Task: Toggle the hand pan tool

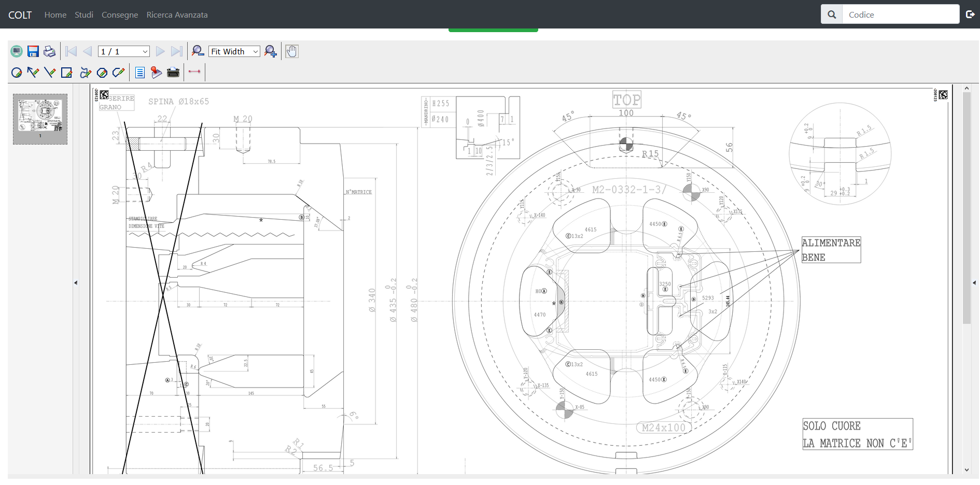Action: tap(292, 51)
